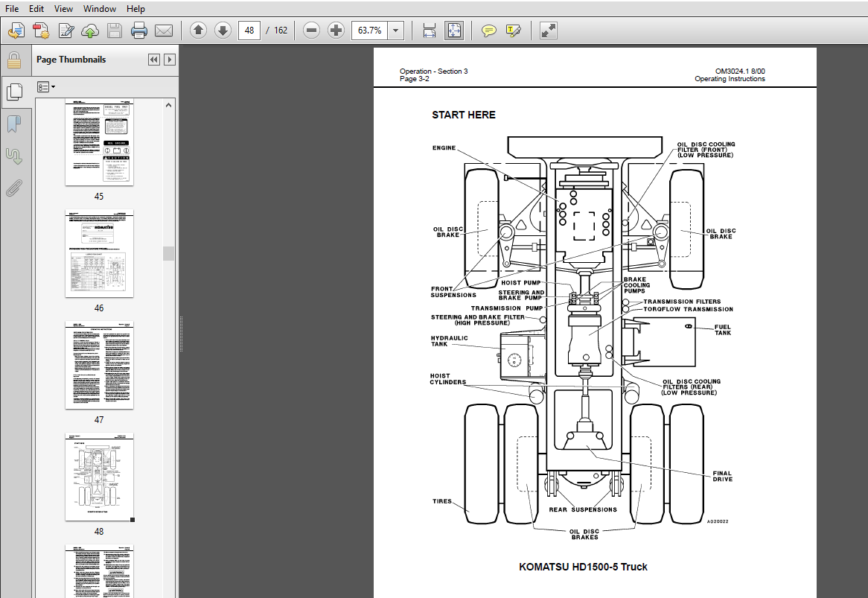This screenshot has height=598, width=868.
Task: Open the View menu
Action: click(x=63, y=9)
